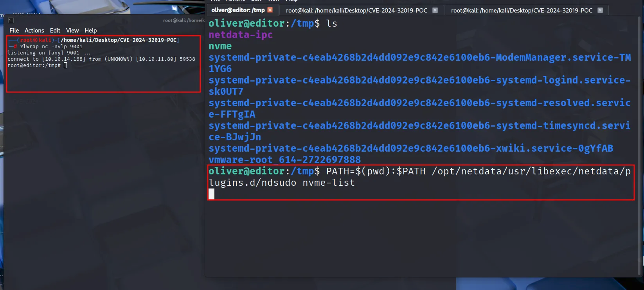The height and width of the screenshot is (290, 644).
Task: Click the systemd-private systemd-timesyncd.service entry
Action: (419, 131)
